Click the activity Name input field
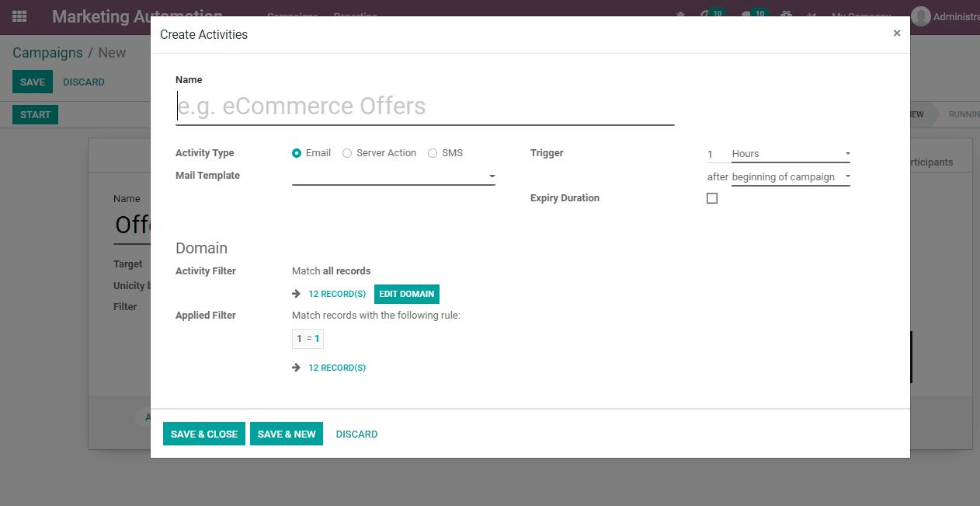 coord(425,106)
